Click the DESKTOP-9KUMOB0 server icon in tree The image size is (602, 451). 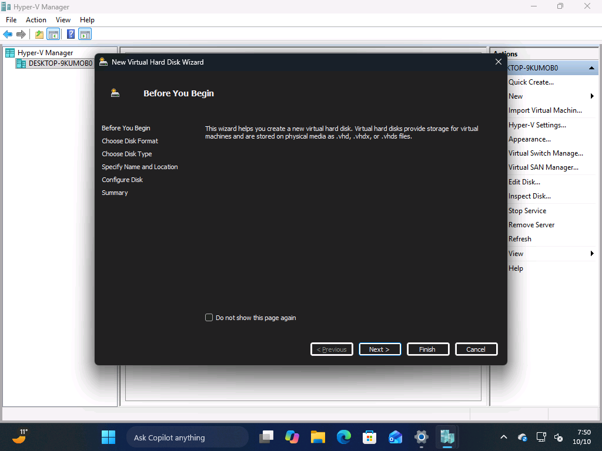21,63
